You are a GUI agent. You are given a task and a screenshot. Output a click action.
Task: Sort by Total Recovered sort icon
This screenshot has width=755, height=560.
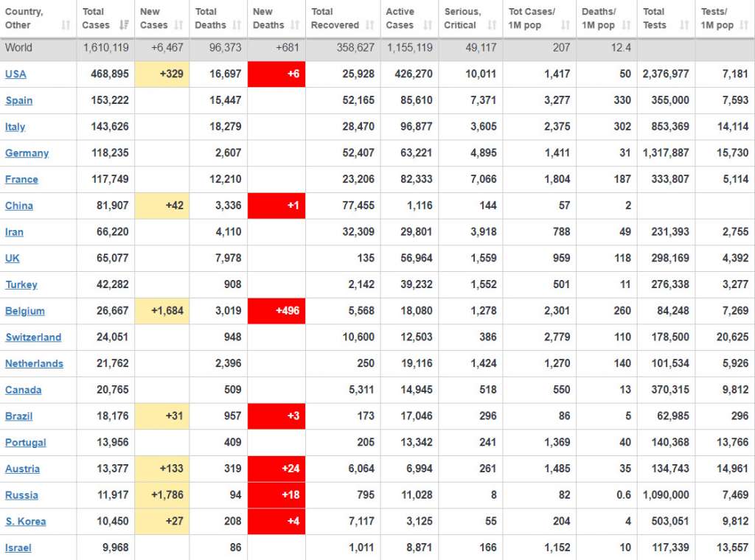pos(370,25)
